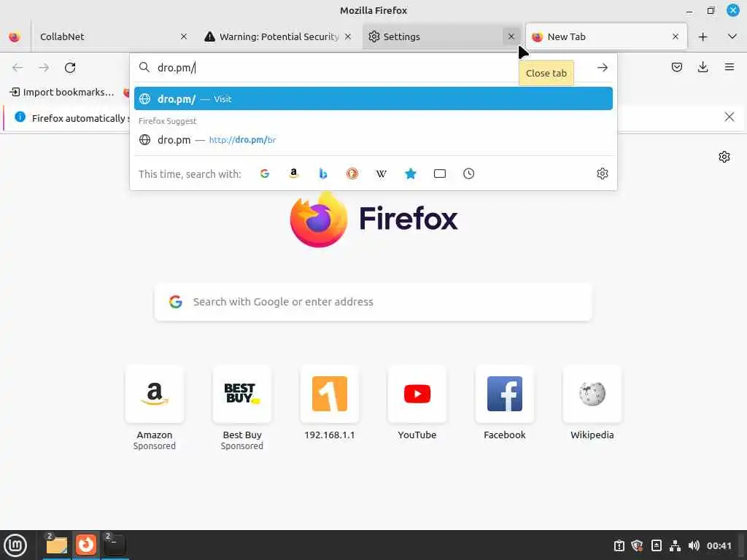747x560 pixels.
Task: Open file manager from taskbar
Action: (56, 545)
